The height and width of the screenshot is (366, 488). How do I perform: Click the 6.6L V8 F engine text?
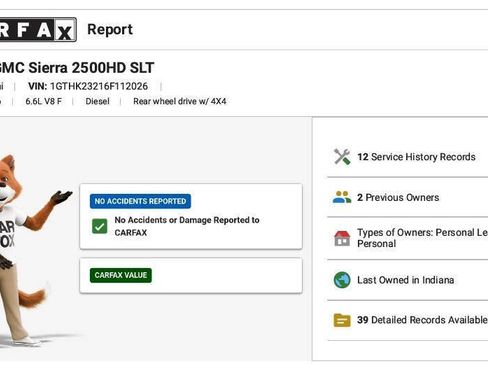tap(44, 101)
